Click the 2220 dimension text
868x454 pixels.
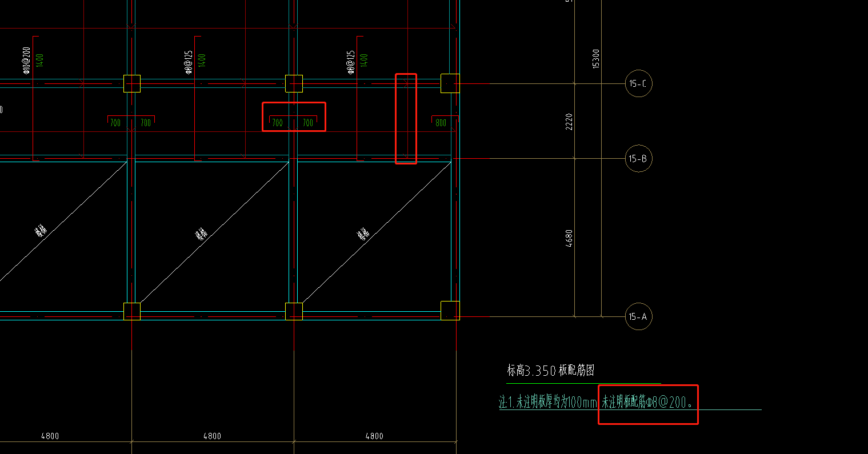click(569, 121)
